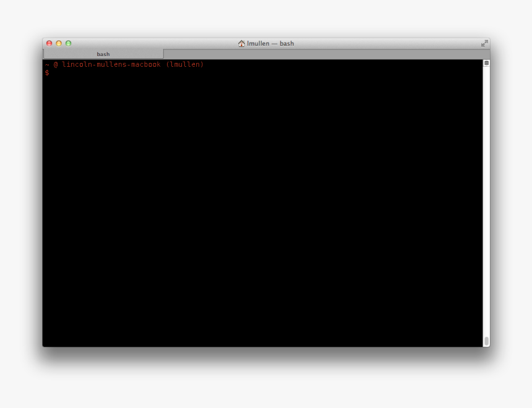Click the full screen arrows icon
Viewport: 532px width, 408px height.
[x=484, y=43]
